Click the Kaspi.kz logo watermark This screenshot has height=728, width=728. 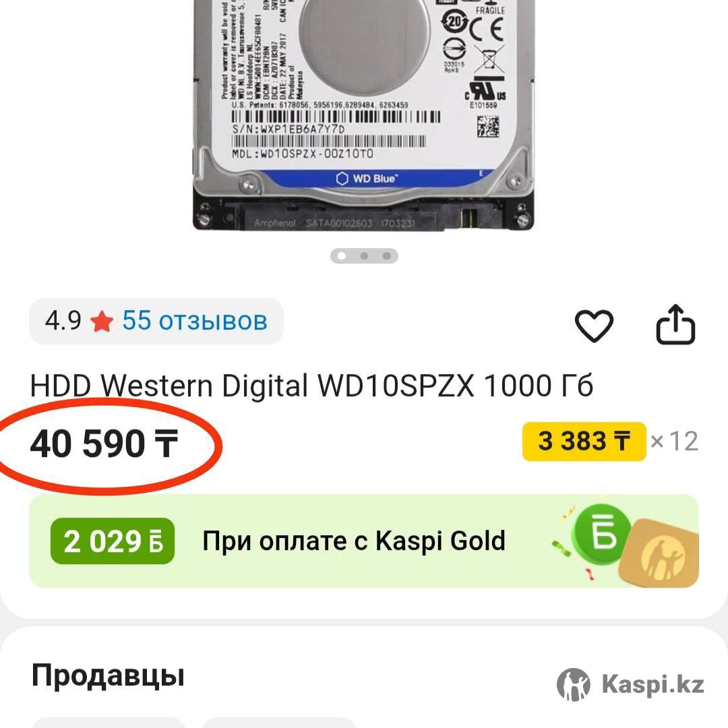(630, 684)
